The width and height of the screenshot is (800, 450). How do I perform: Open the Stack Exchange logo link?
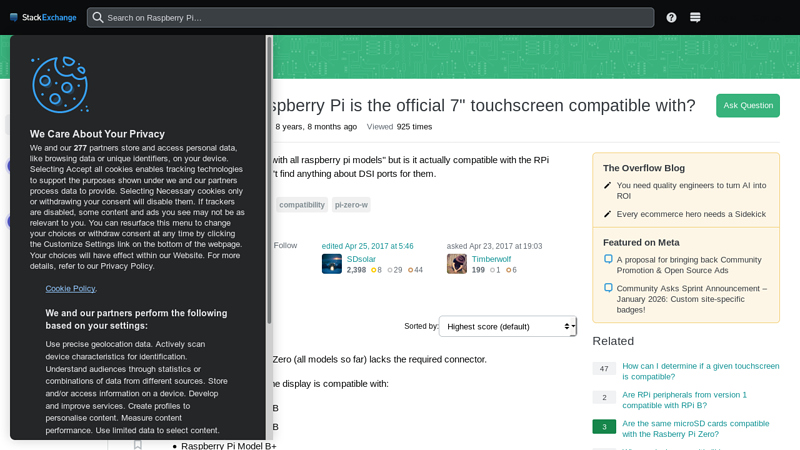(x=43, y=17)
